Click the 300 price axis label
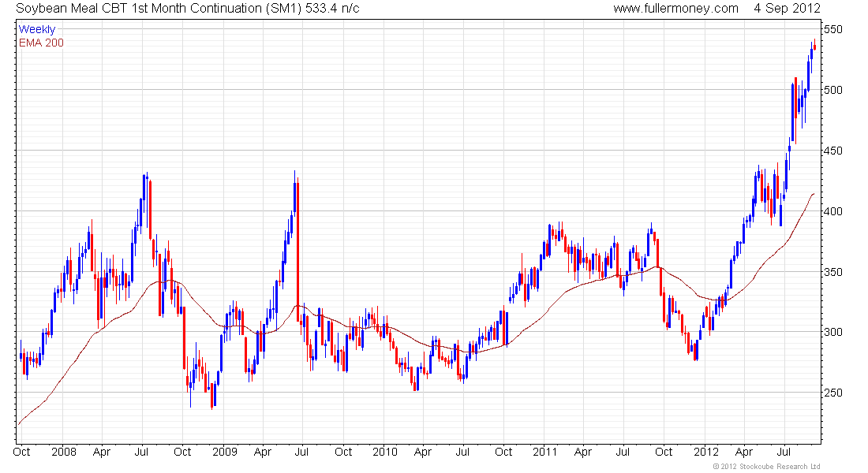868x473 pixels. [x=833, y=332]
